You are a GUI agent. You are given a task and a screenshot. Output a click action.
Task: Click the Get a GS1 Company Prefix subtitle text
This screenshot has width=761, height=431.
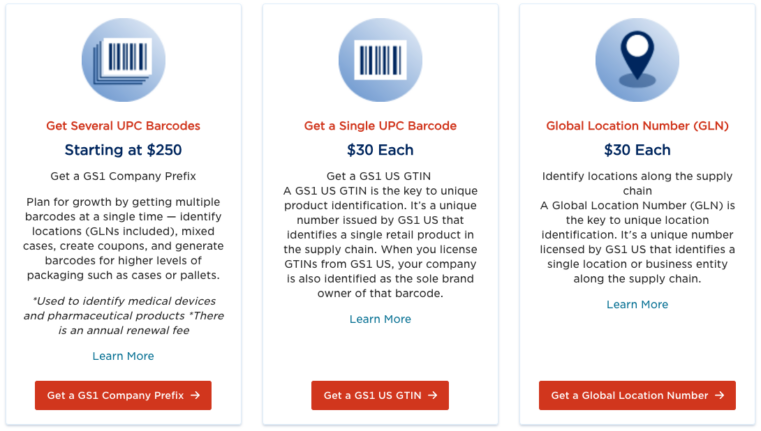coord(123,176)
